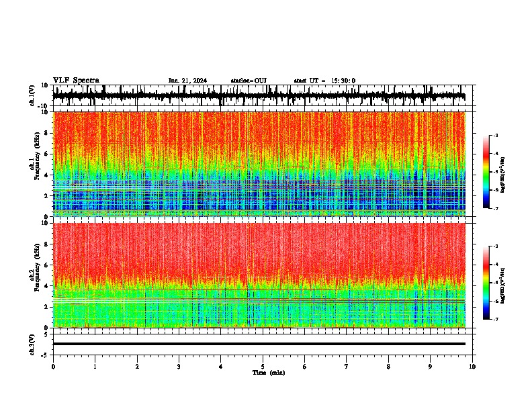Click the "-3" top value of ch.1 colorbar

click(x=495, y=135)
